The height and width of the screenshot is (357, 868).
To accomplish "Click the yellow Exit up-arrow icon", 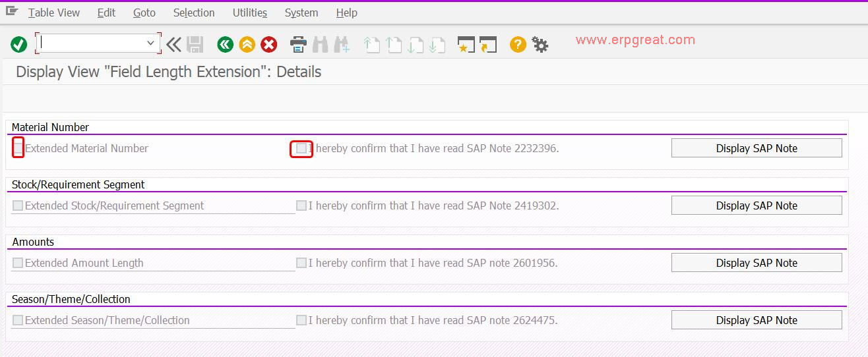I will click(247, 45).
